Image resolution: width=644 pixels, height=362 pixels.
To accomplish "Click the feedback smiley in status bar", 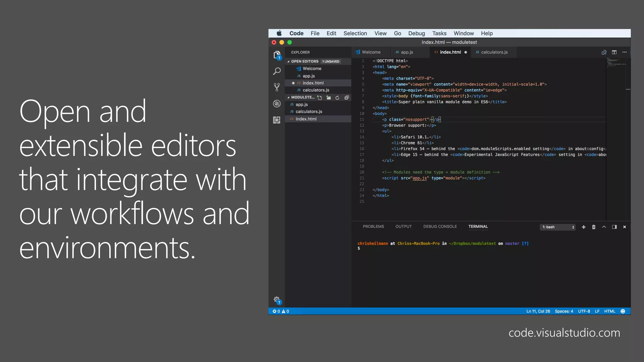I will pyautogui.click(x=623, y=311).
